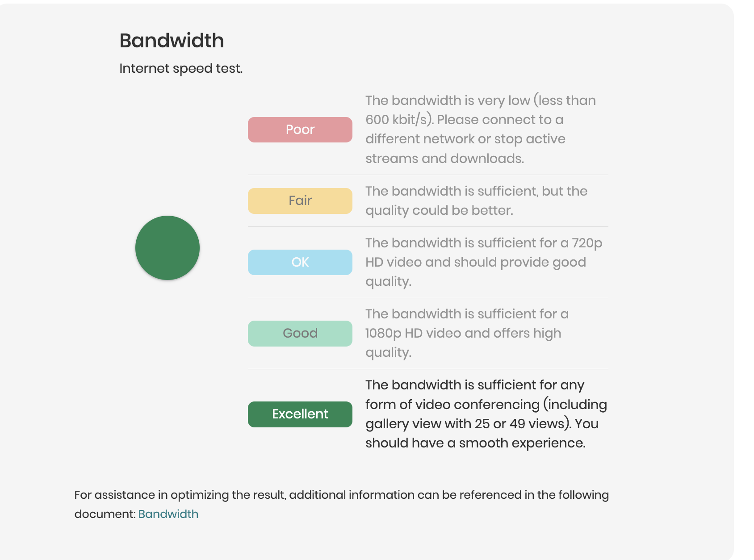Select the Poor rating badge
Screen dimensions: 754x560
300,130
